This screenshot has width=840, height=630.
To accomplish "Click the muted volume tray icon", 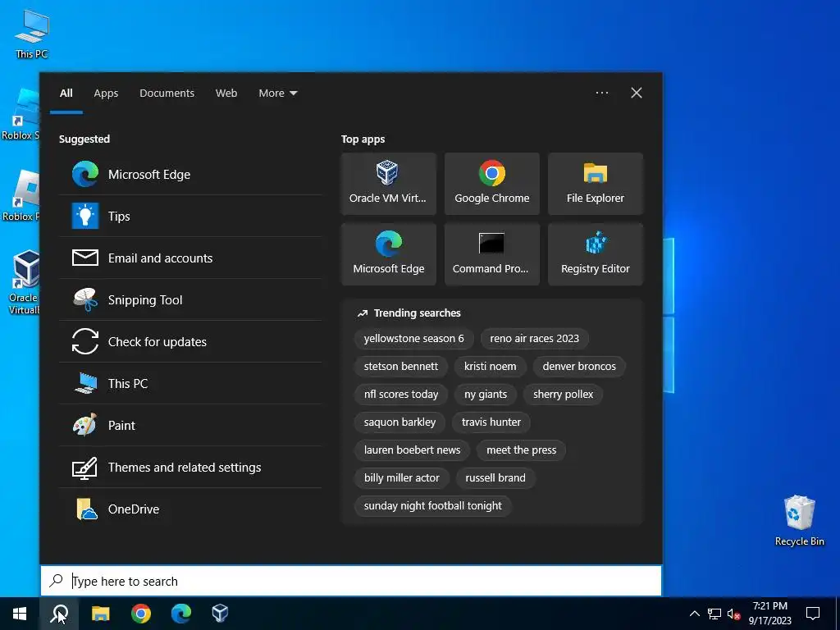I will coord(734,614).
